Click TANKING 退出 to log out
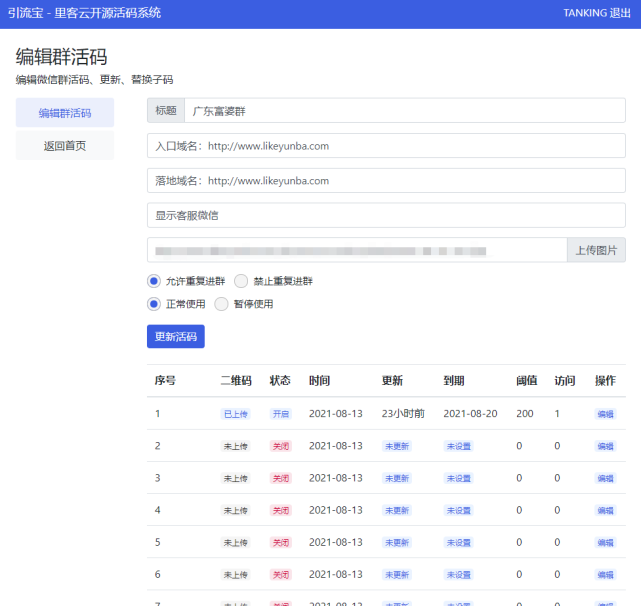The image size is (641, 606). pos(596,13)
